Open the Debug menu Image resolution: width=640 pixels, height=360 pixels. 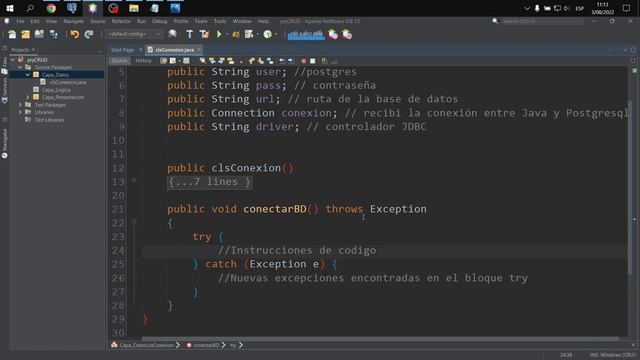160,21
